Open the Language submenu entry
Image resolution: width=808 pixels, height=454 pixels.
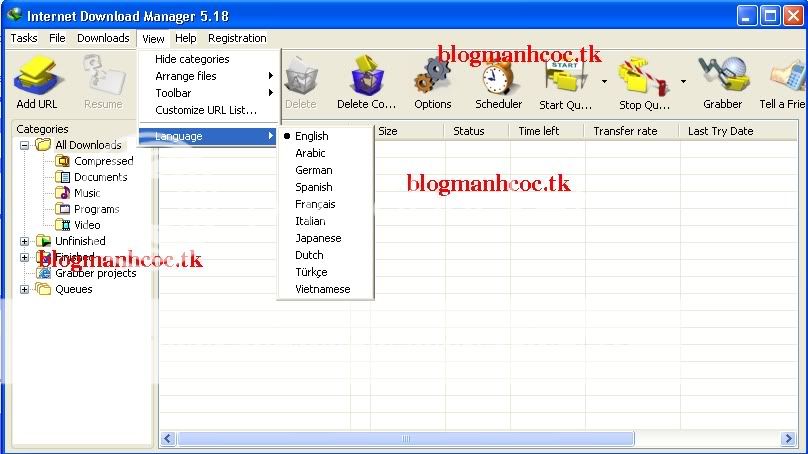click(x=209, y=136)
